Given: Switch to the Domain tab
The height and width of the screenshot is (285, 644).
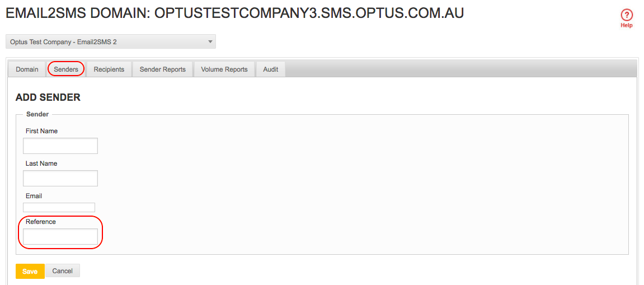Looking at the screenshot, I should [27, 69].
